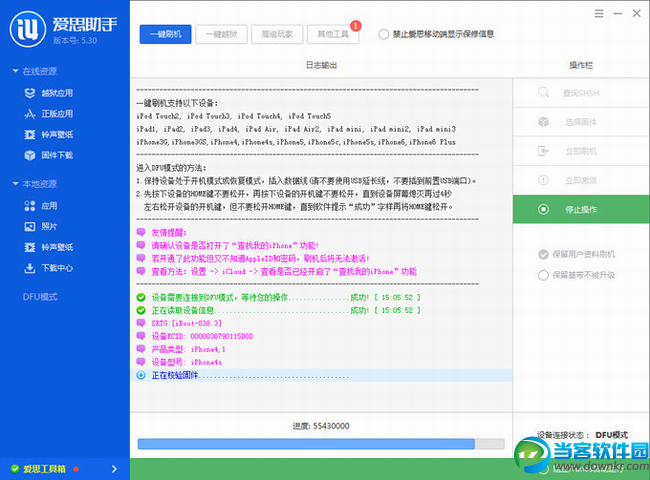Viewport: 650px width, 480px height.
Task: Click the 设备ECID log line
Action: tap(202, 336)
